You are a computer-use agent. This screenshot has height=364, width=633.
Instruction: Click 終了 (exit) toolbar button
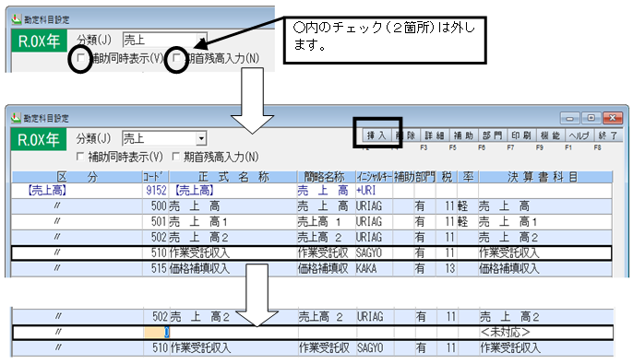pyautogui.click(x=608, y=135)
